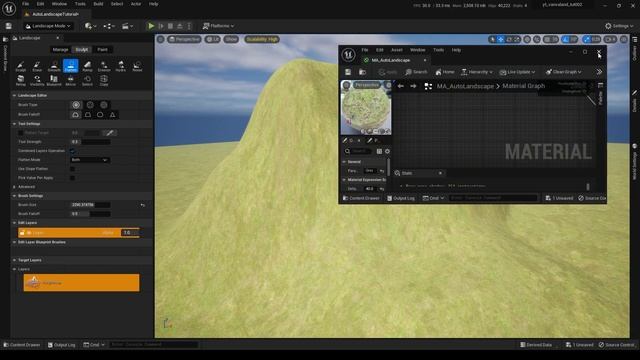Select the Erosion landscape tool
Viewport: 640px width, 360px height.
point(104,66)
